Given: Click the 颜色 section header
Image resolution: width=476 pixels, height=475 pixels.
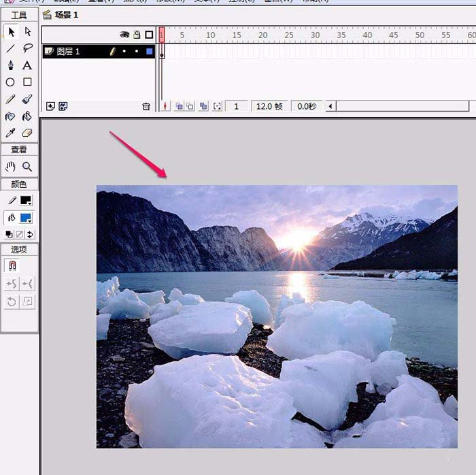Looking at the screenshot, I should coord(19,184).
